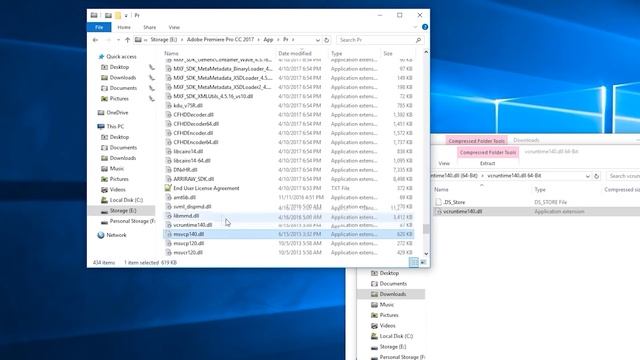Click the App breadcrumb segment
Screen dimensions: 640x360
click(268, 40)
